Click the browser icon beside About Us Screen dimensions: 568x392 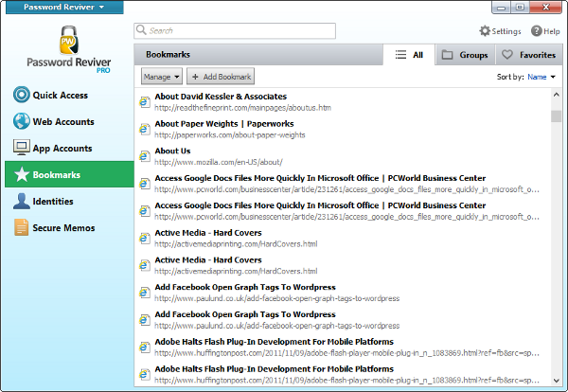click(145, 156)
